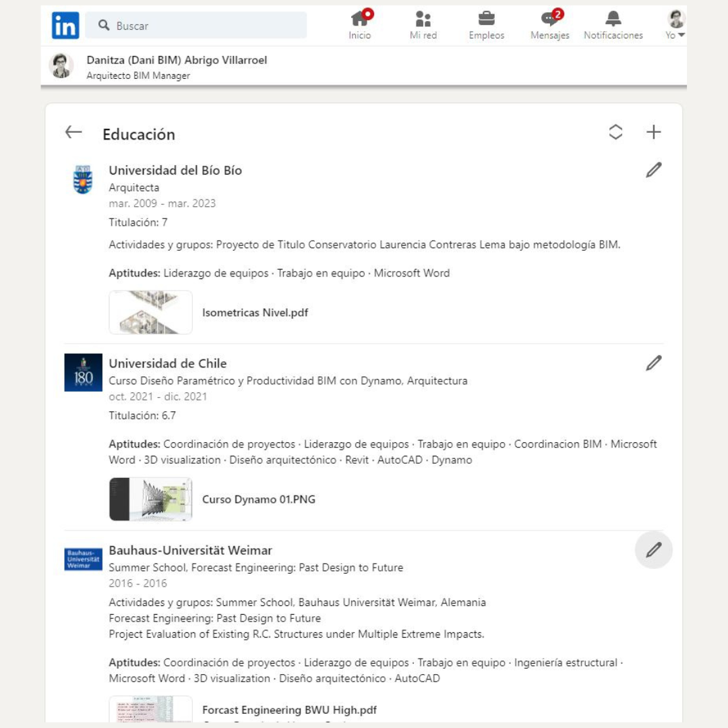Expand the Yo profile dropdown
The image size is (728, 728).
pyautogui.click(x=675, y=25)
